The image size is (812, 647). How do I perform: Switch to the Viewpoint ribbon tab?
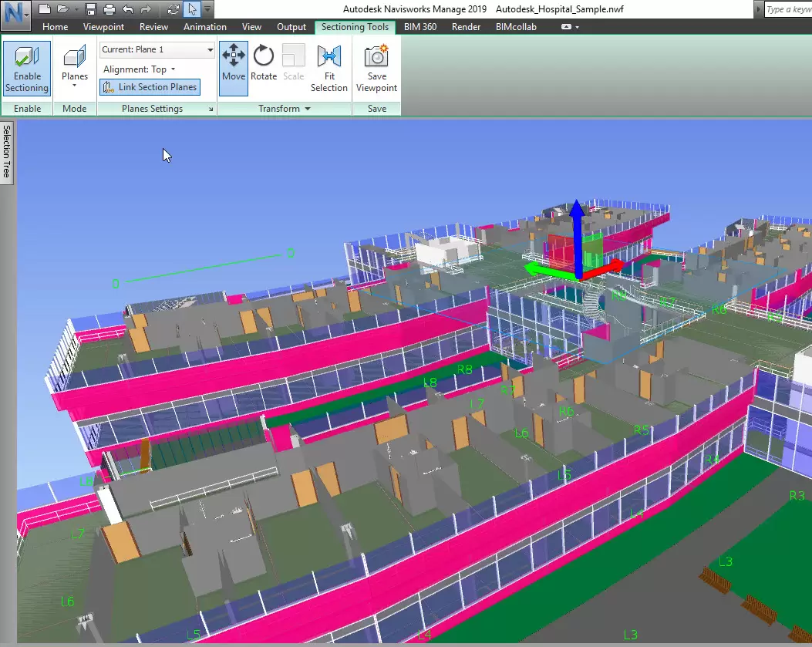coord(103,27)
